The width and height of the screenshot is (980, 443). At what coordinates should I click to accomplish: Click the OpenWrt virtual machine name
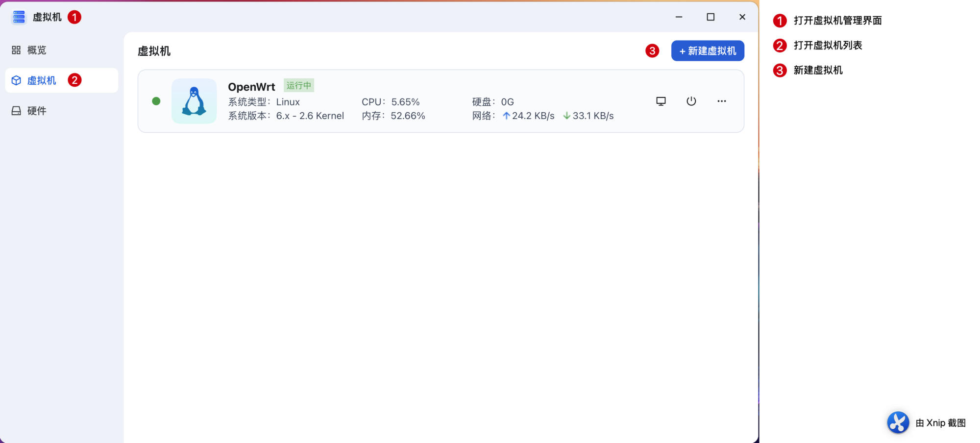point(251,87)
